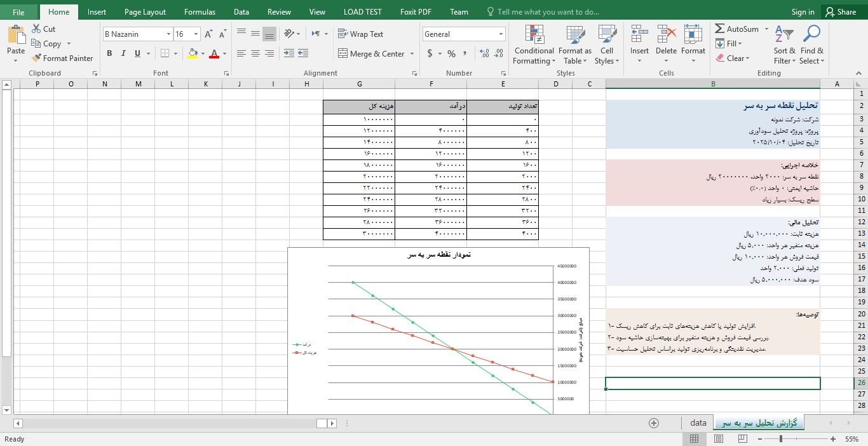Toggle Italic text formatting
Viewport: 868px width, 446px height.
pos(124,54)
